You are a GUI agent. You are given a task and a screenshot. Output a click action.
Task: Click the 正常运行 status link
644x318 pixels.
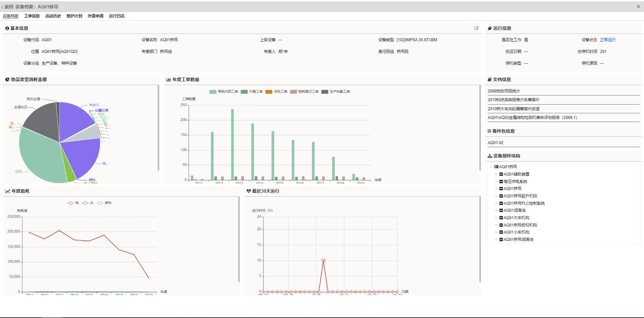[607, 40]
